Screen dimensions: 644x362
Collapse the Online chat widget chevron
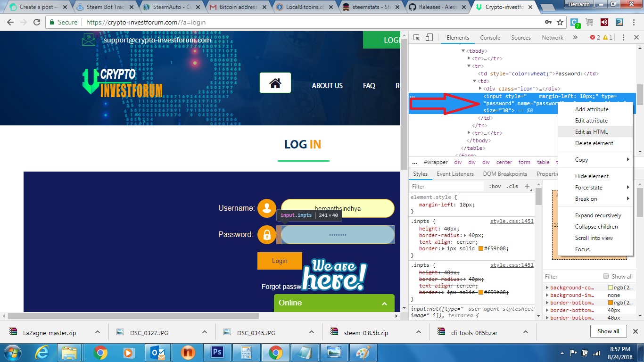[384, 304]
